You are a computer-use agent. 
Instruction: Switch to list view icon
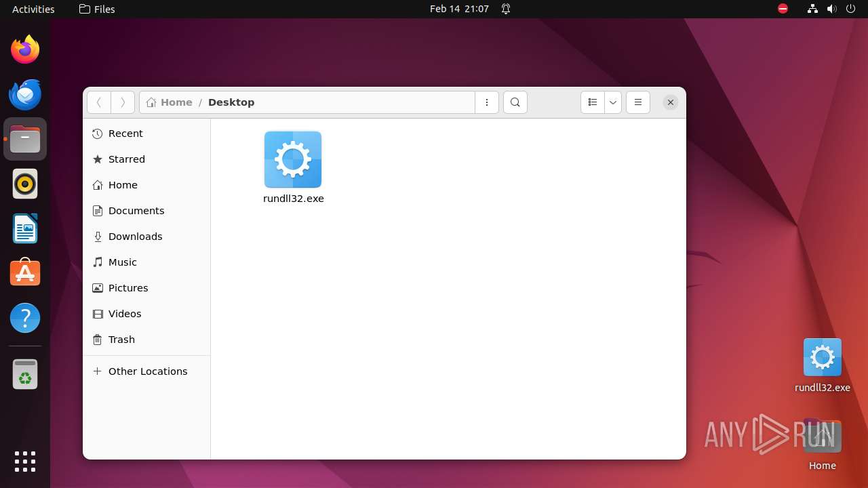(x=593, y=102)
